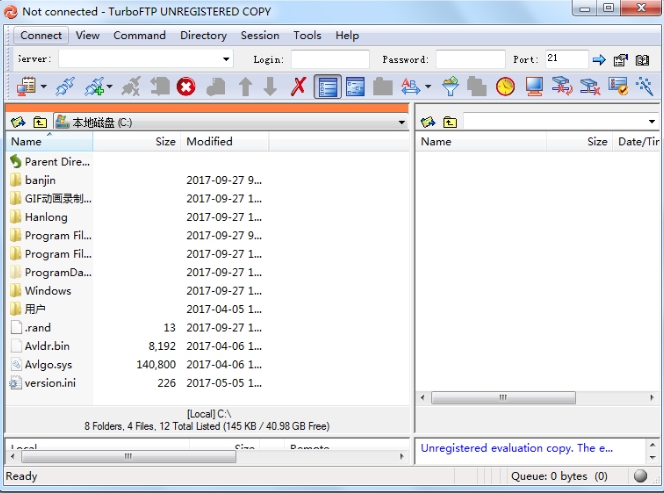Screen dimensions: 664x493
Task: Toggle the tree view layout icon
Action: pyautogui.click(x=355, y=87)
